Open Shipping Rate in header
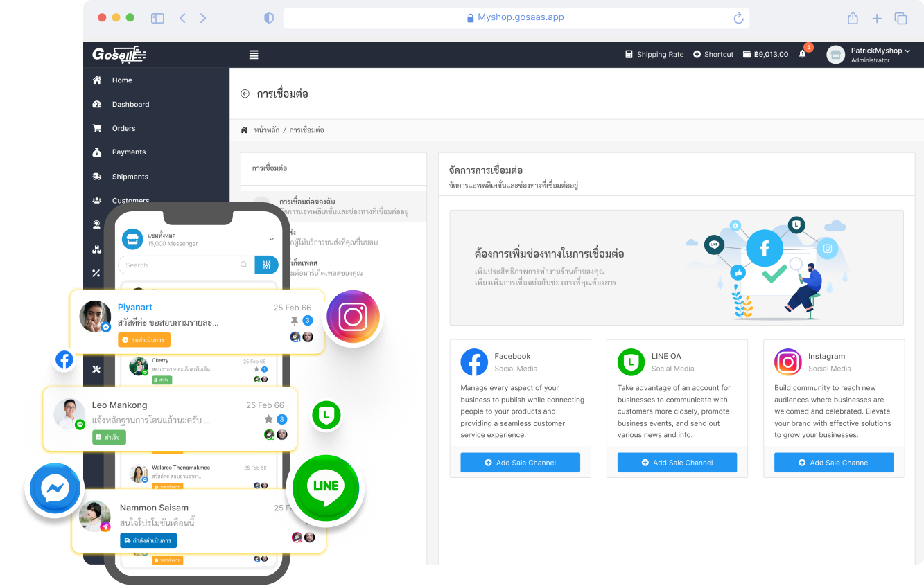 click(x=654, y=55)
